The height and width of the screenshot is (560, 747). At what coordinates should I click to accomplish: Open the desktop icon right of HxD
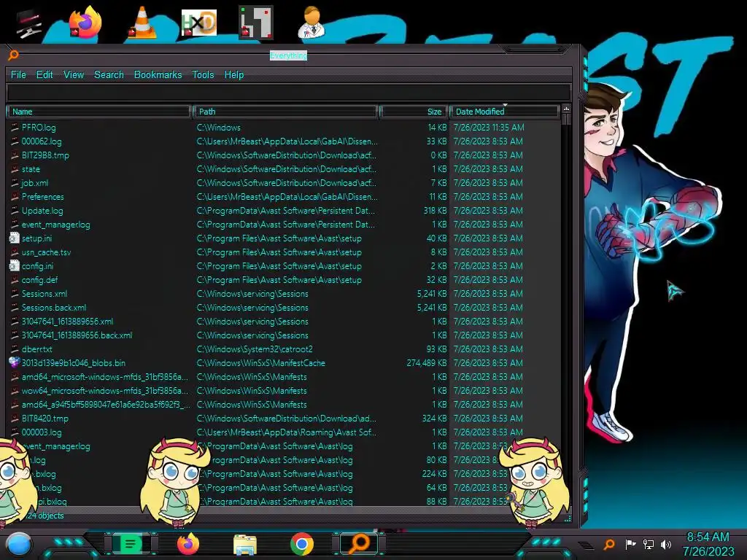256,23
